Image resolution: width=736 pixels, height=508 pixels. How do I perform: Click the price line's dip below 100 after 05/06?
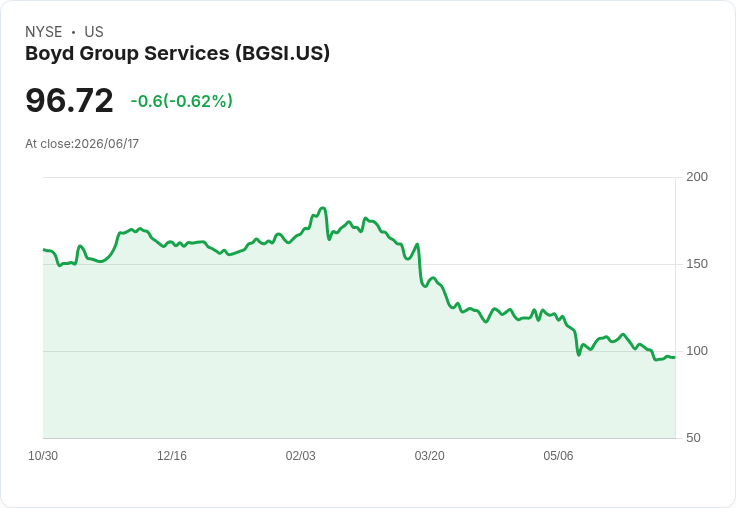pos(578,354)
